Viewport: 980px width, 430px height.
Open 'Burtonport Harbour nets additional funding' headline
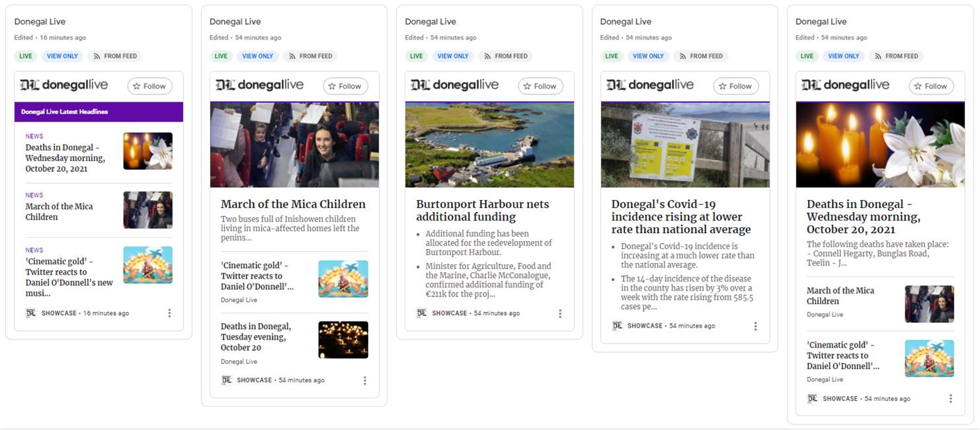pos(483,210)
